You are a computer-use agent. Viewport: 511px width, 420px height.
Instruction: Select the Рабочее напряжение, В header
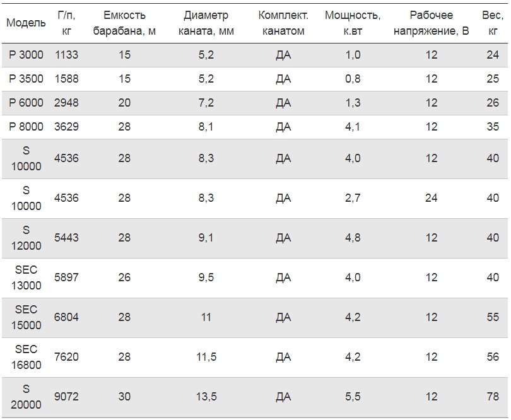(431, 23)
